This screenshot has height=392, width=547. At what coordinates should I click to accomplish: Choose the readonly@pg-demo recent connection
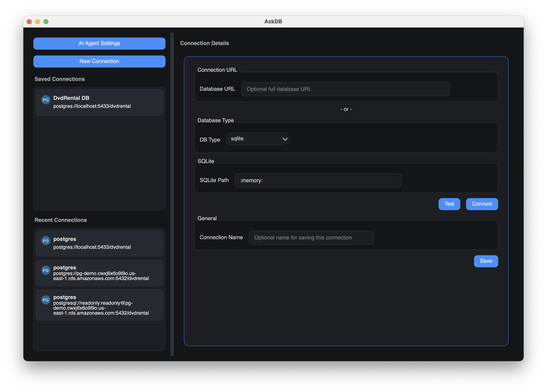point(99,305)
